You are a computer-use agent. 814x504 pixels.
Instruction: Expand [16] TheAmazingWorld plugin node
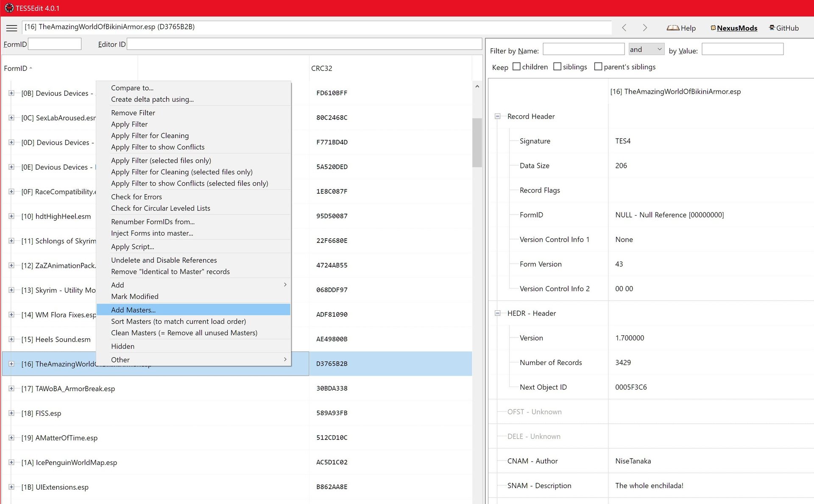point(11,364)
